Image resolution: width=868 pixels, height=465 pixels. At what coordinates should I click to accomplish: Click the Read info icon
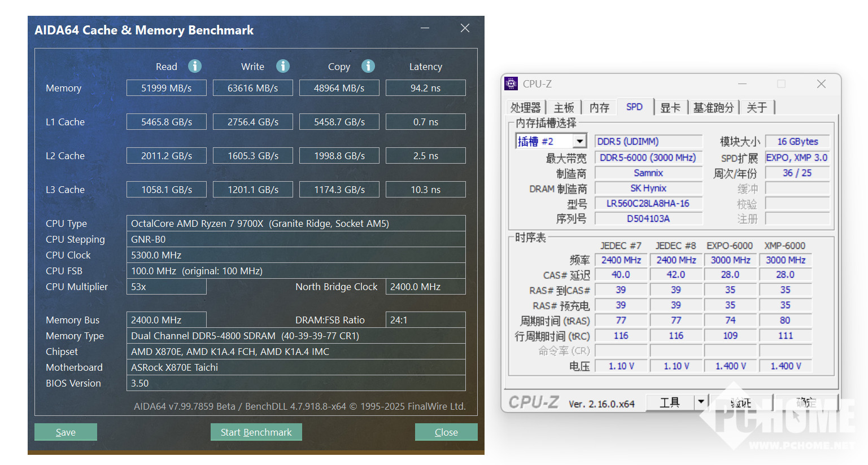(195, 66)
